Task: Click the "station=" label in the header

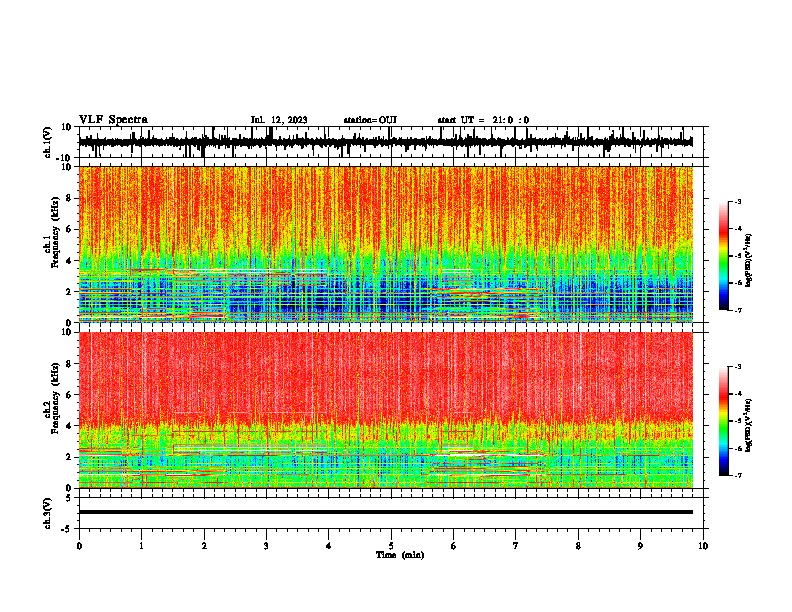Action: pos(361,120)
